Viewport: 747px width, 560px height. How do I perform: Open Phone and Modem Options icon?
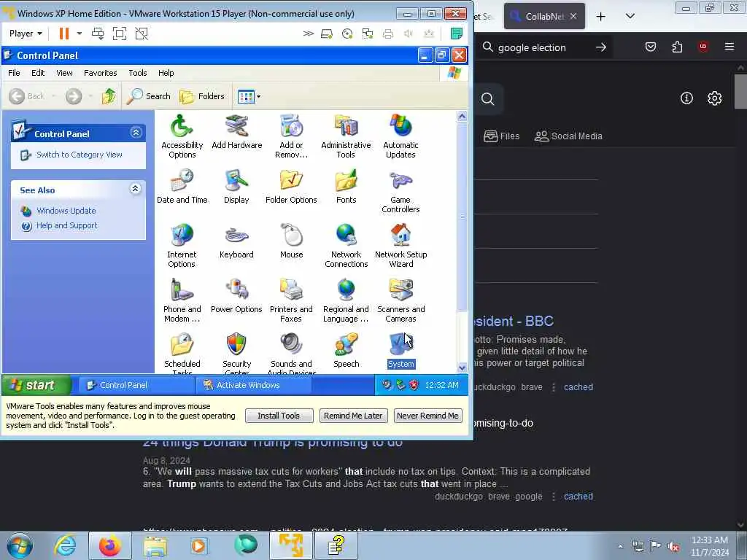(182, 300)
